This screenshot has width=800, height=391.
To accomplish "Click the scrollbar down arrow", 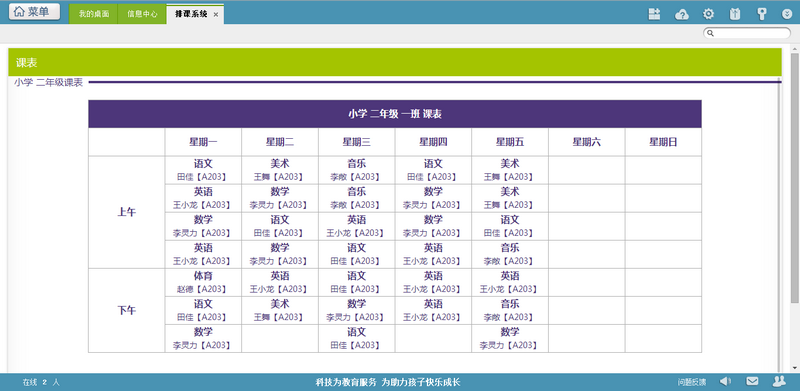I will [794, 368].
